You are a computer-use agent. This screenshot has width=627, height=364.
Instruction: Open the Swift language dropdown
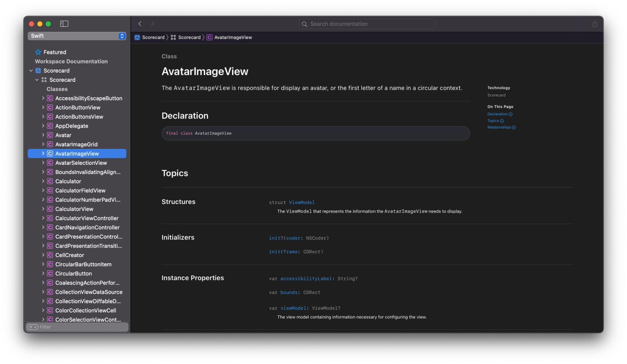77,36
